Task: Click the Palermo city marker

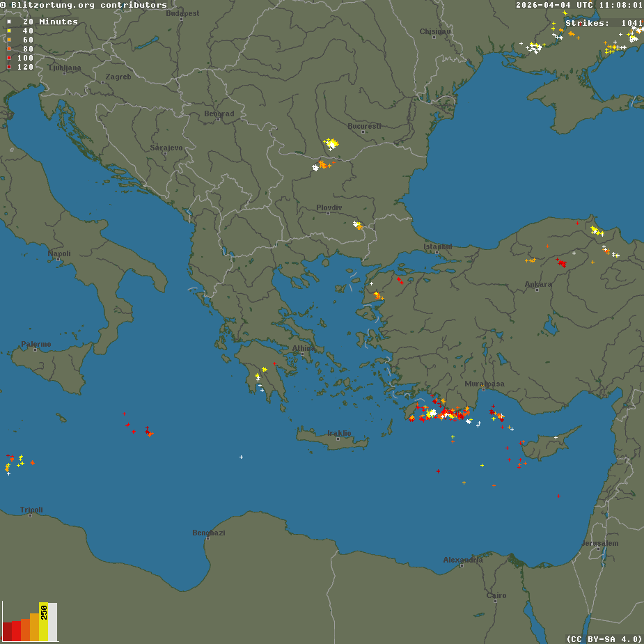Action: click(36, 350)
